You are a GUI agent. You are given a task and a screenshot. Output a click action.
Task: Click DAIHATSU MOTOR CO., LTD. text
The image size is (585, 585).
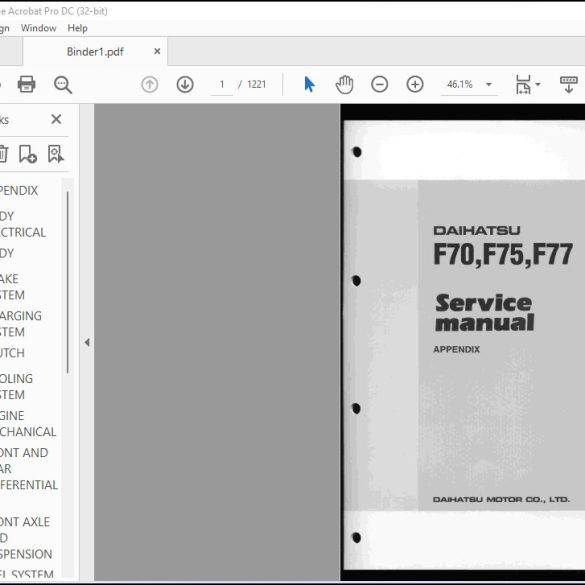coord(501,500)
